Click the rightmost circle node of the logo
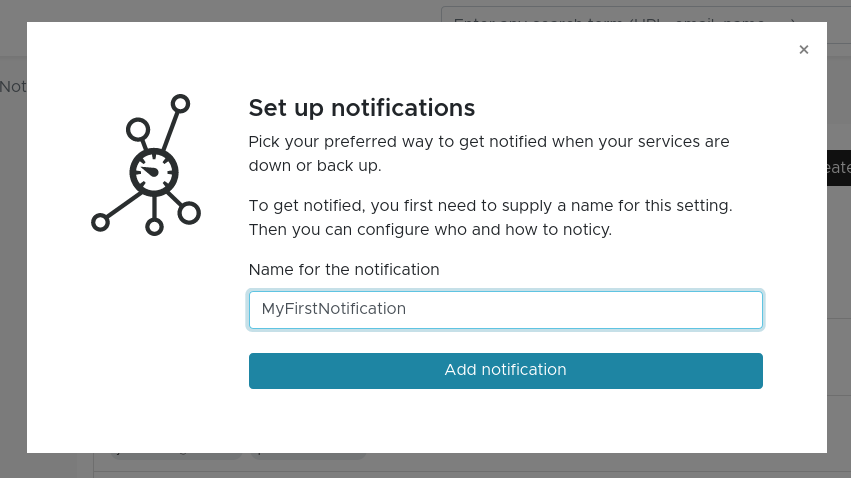Screen dimensions: 851x478 (x=189, y=212)
